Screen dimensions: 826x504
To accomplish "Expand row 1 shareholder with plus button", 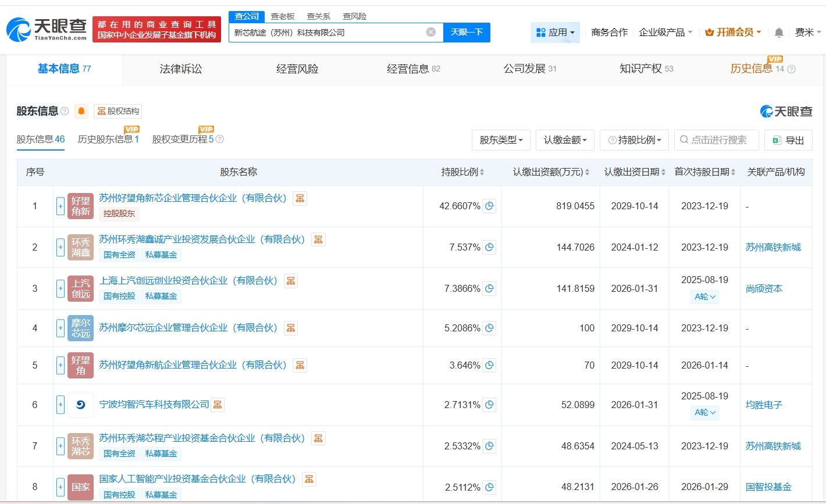I will pyautogui.click(x=60, y=206).
